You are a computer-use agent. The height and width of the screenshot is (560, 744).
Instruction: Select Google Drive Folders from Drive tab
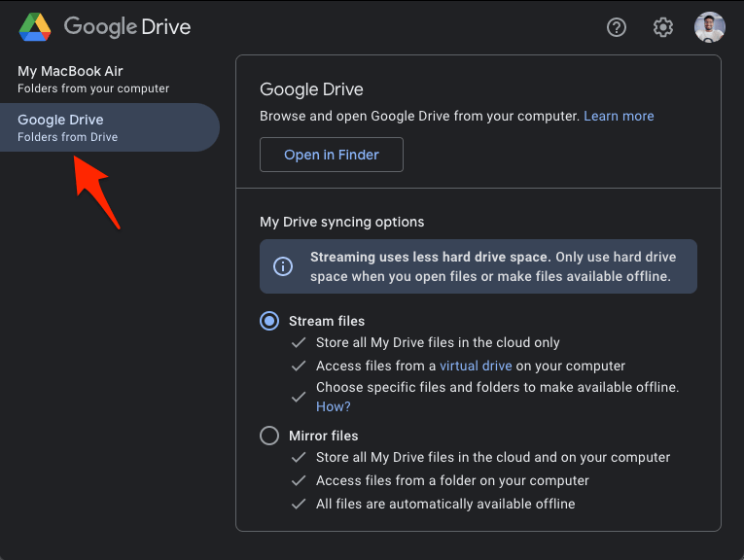[110, 127]
